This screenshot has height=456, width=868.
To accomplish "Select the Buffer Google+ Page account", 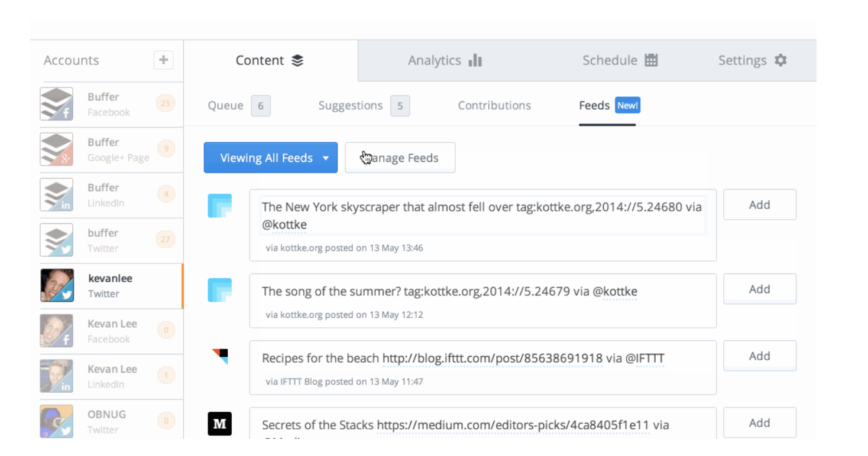I will tap(111, 150).
